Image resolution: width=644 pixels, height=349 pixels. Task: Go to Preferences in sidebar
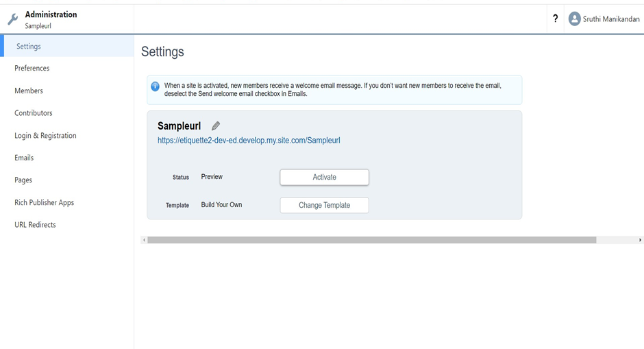pos(32,69)
